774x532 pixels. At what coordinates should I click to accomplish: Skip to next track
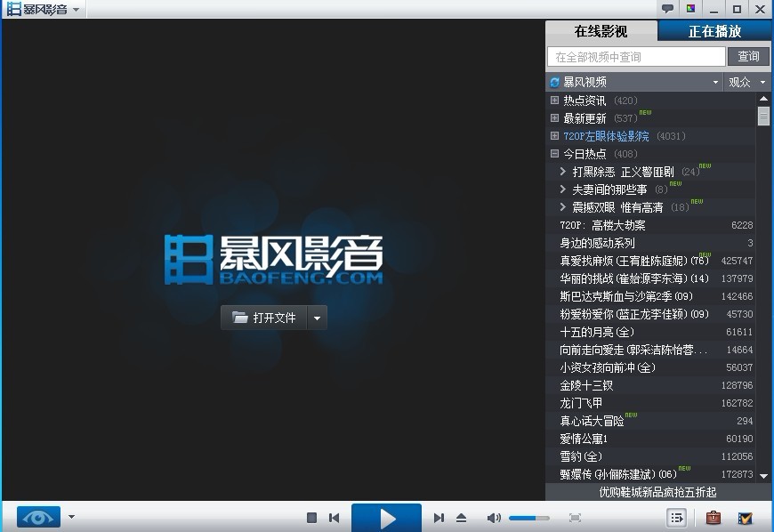coord(439,518)
